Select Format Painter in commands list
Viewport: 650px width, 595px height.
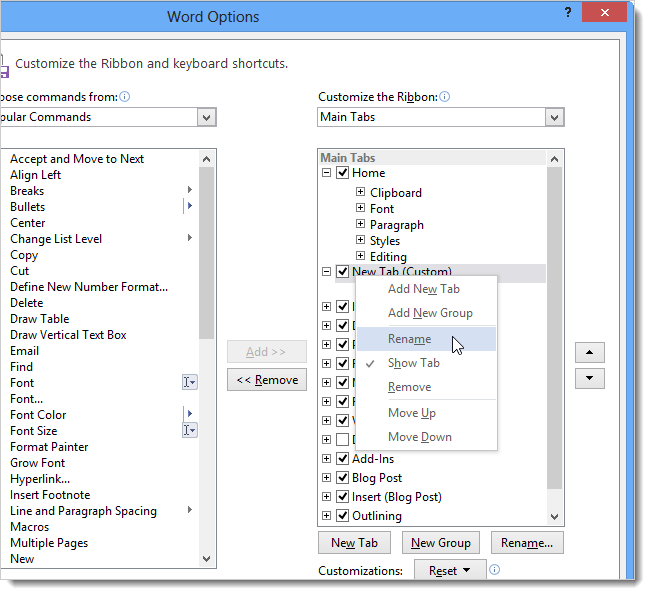point(49,447)
